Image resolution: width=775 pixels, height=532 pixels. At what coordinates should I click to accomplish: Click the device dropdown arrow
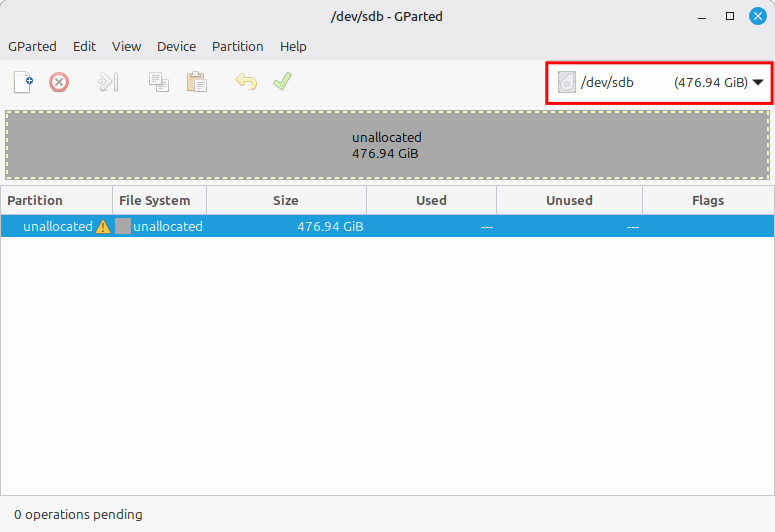click(x=758, y=83)
